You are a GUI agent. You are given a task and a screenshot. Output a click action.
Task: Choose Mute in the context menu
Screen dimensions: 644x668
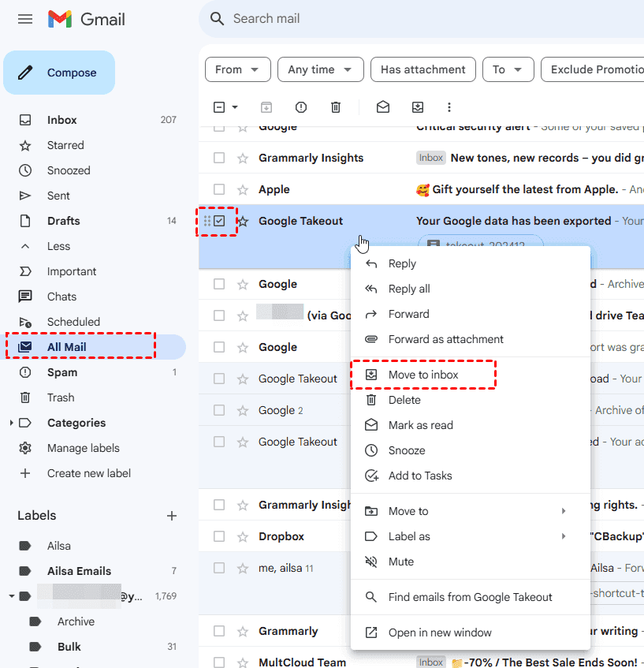tap(471, 562)
